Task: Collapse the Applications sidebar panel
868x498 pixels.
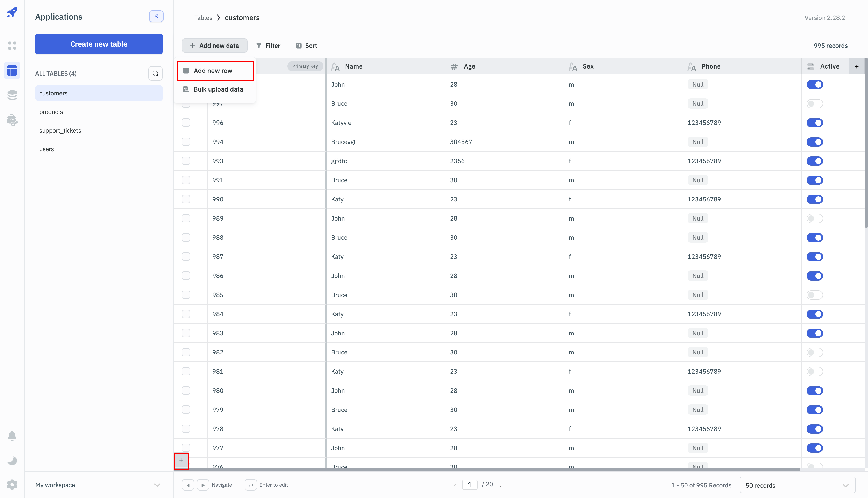Action: (x=156, y=16)
